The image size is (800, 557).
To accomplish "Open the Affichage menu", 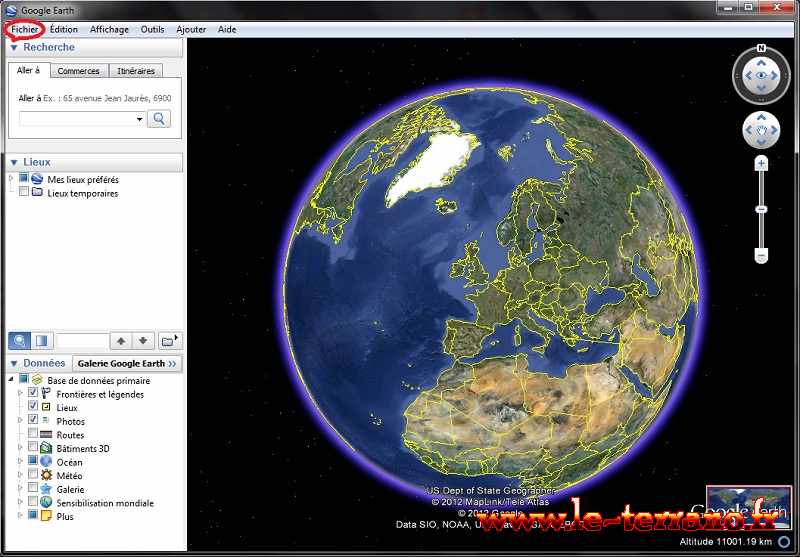I will [x=109, y=30].
